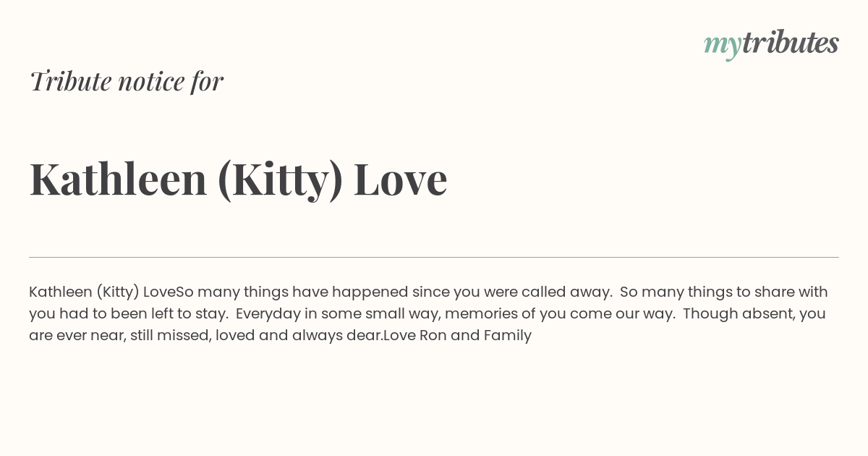868x456 pixels.
Task: Click the text "you had to been left to stay"
Action: click(x=128, y=314)
